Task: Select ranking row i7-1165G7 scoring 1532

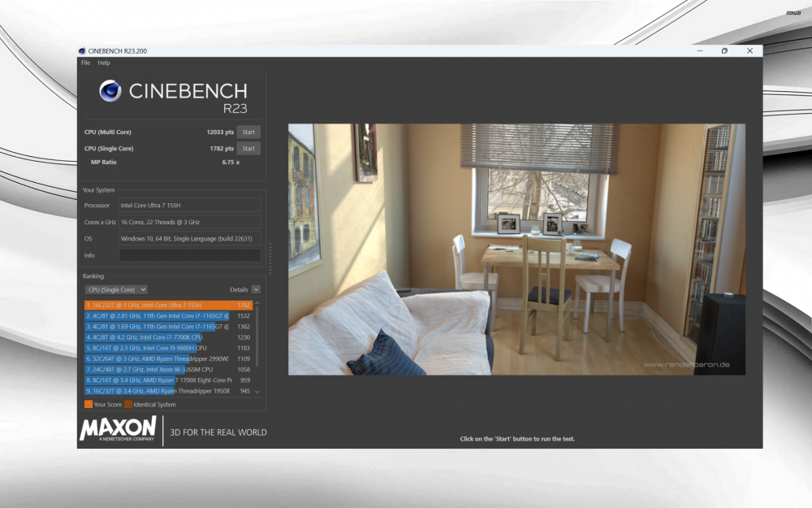Action: [x=168, y=315]
